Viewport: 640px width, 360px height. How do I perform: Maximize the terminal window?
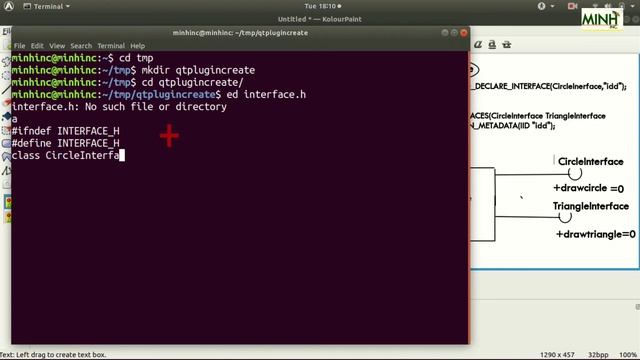[454, 33]
